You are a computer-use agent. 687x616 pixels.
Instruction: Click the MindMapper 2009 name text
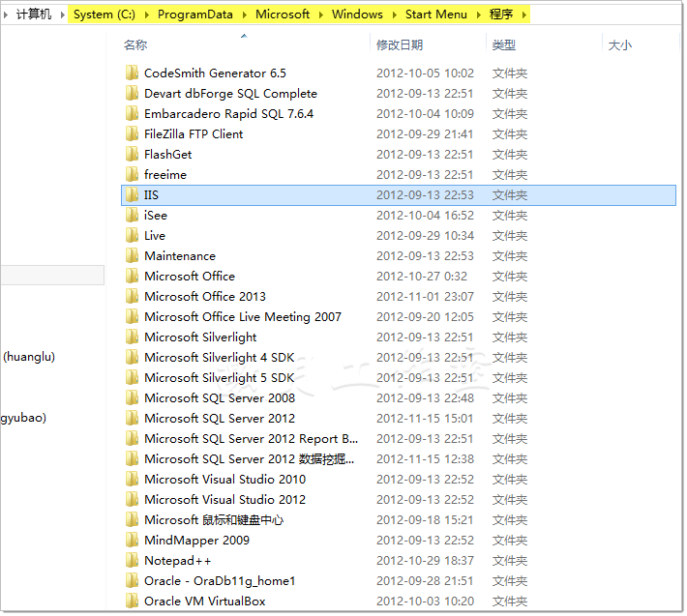[196, 541]
